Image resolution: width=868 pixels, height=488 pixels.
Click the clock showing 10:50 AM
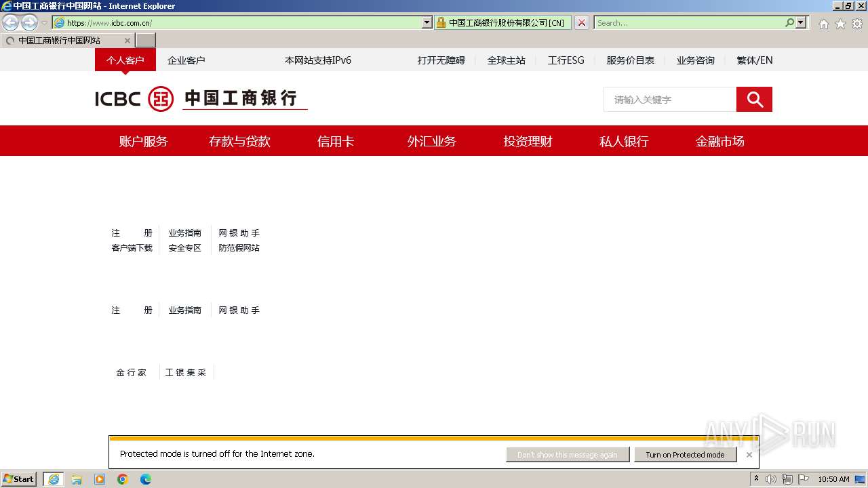click(833, 479)
